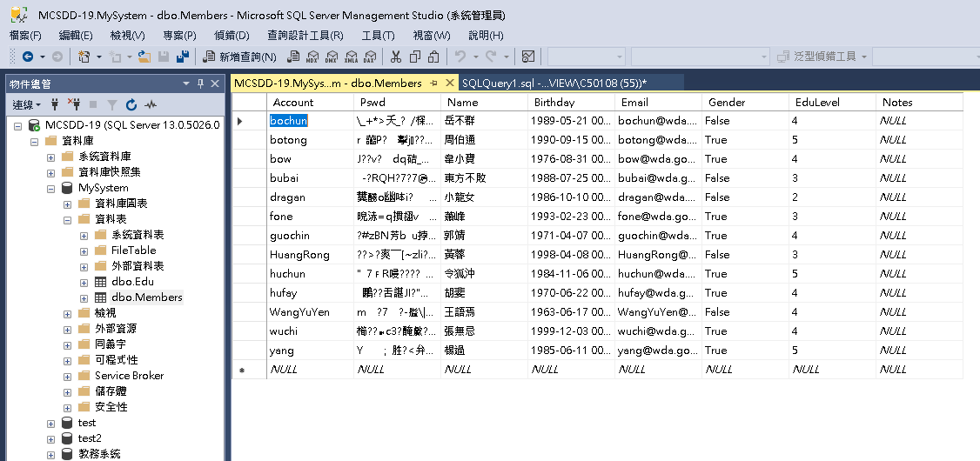Click the Open File folder icon
This screenshot has width=980, height=461.
(x=144, y=57)
